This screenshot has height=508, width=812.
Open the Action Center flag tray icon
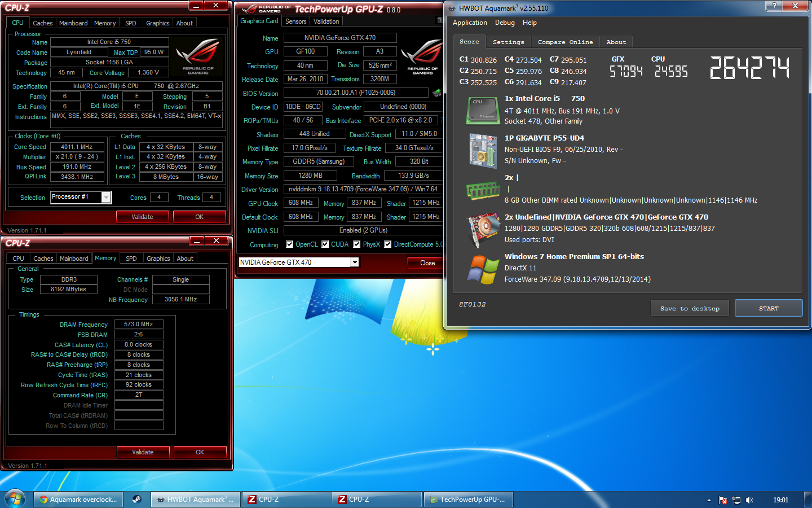pos(723,500)
